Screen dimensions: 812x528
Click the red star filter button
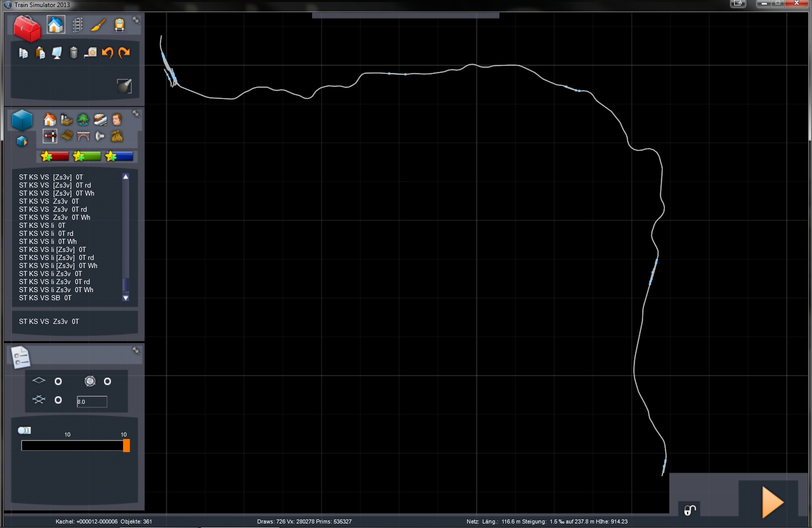55,156
